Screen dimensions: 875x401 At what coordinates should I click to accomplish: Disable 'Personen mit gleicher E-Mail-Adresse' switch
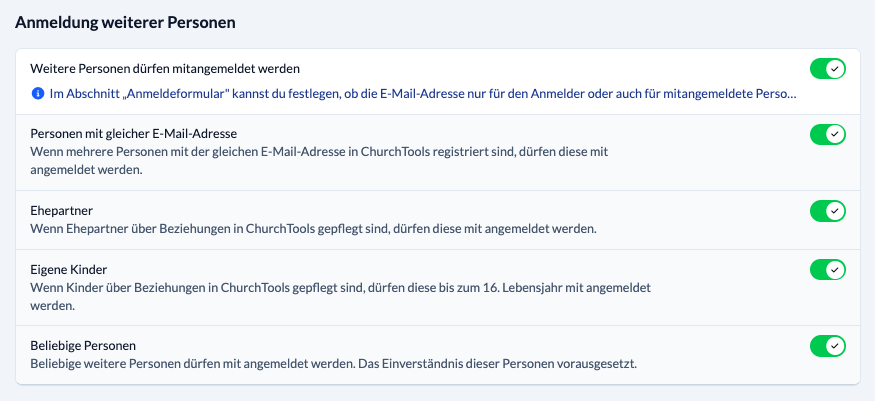[828, 134]
